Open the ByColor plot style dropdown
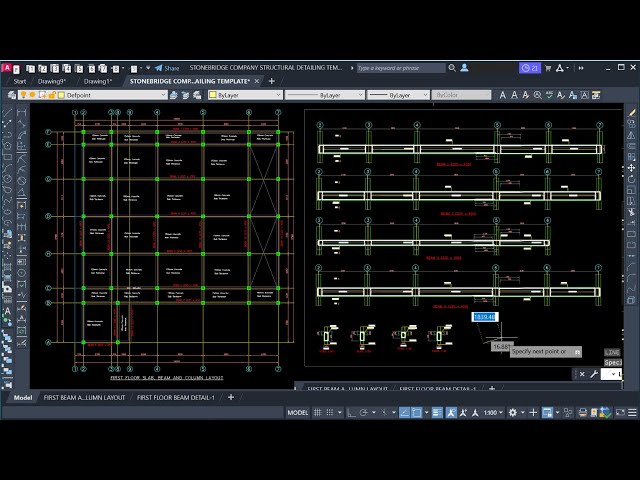 coord(461,95)
